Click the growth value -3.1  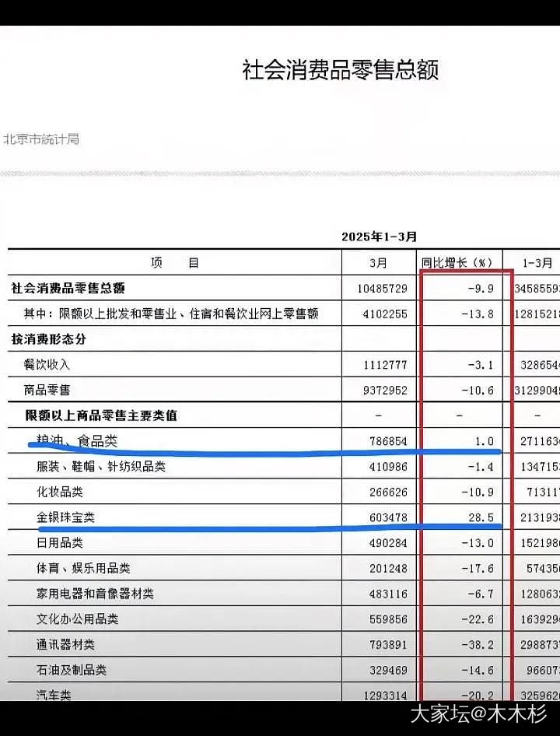(481, 365)
